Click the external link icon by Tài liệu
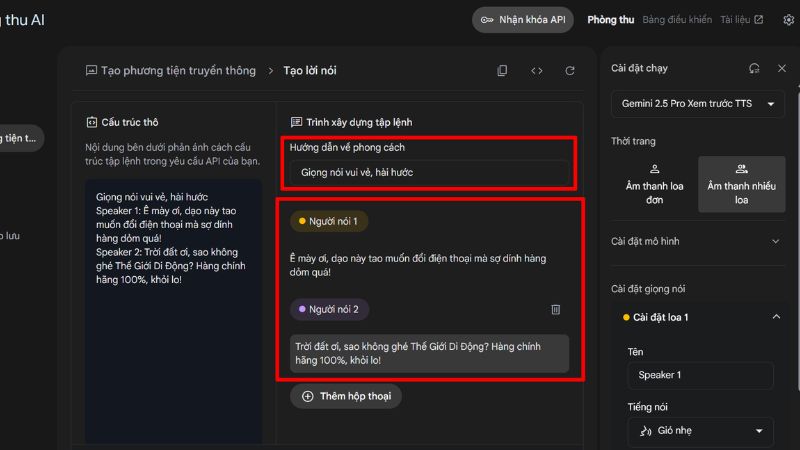Image resolution: width=800 pixels, height=450 pixels. tap(759, 20)
